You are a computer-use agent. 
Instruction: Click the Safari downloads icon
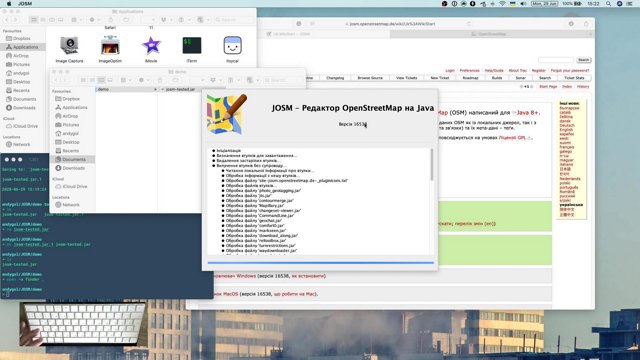(571, 24)
